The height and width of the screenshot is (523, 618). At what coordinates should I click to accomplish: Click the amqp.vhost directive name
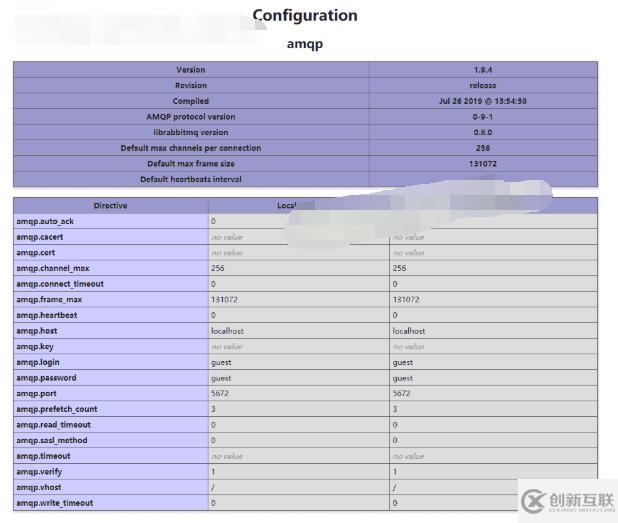[39, 488]
